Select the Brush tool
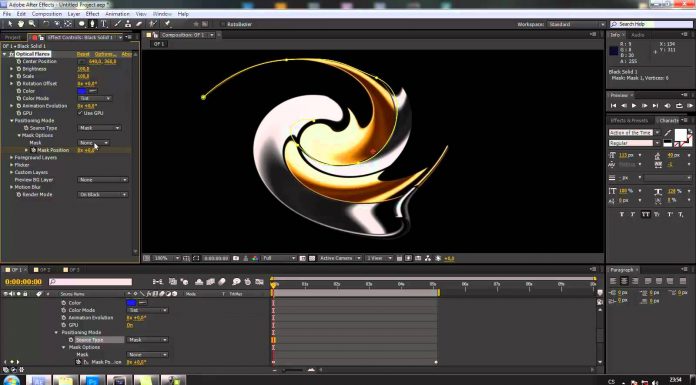The image size is (696, 385). click(x=118, y=24)
